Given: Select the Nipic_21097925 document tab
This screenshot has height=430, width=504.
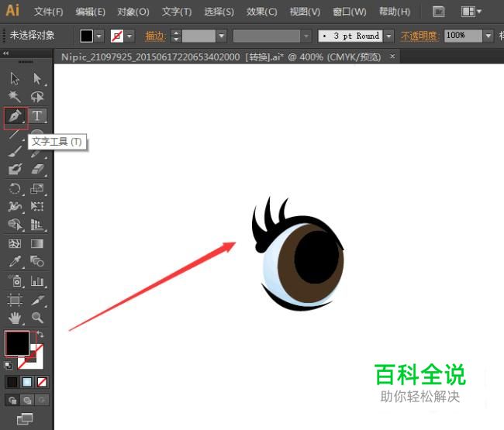Looking at the screenshot, I should click(x=221, y=57).
